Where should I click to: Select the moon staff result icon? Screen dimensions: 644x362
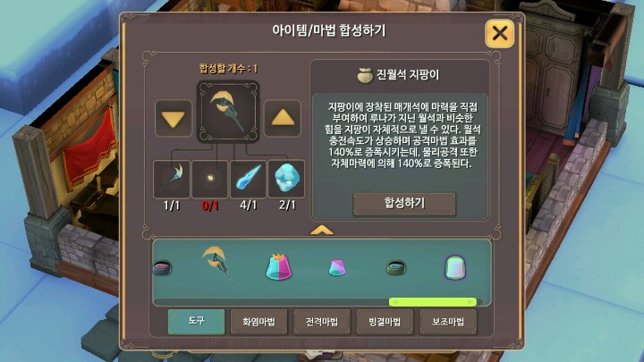228,112
